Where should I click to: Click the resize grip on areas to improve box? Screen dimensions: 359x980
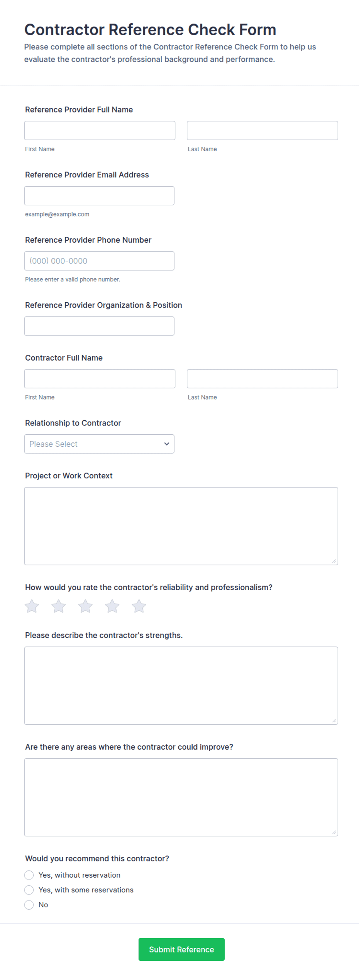pyautogui.click(x=334, y=832)
